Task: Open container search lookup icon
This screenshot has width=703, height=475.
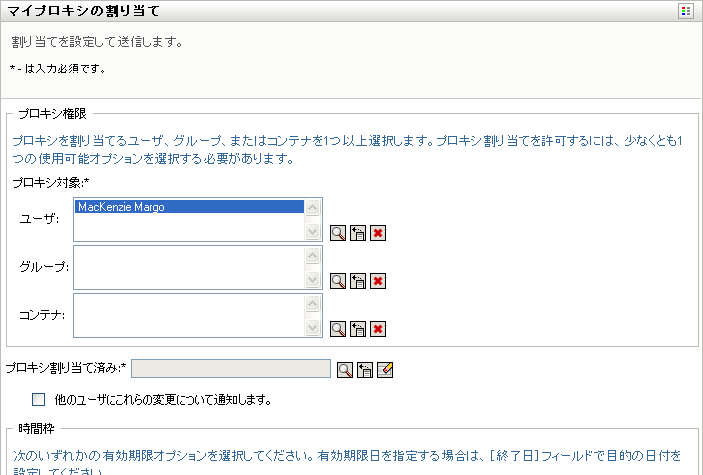Action: point(338,329)
